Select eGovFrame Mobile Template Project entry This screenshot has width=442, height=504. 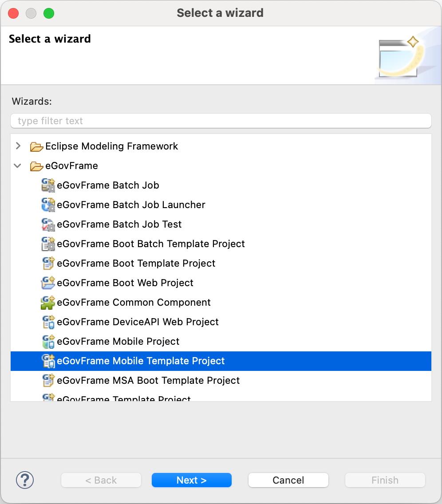coord(141,361)
